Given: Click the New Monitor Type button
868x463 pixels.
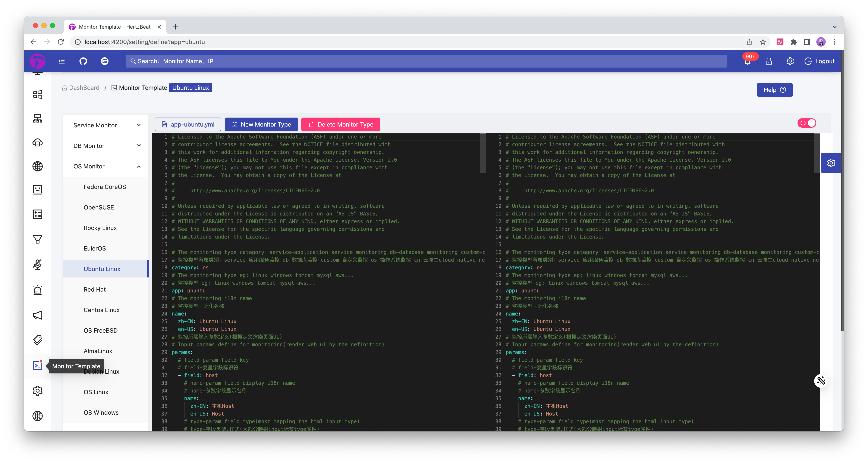Looking at the screenshot, I should point(261,124).
